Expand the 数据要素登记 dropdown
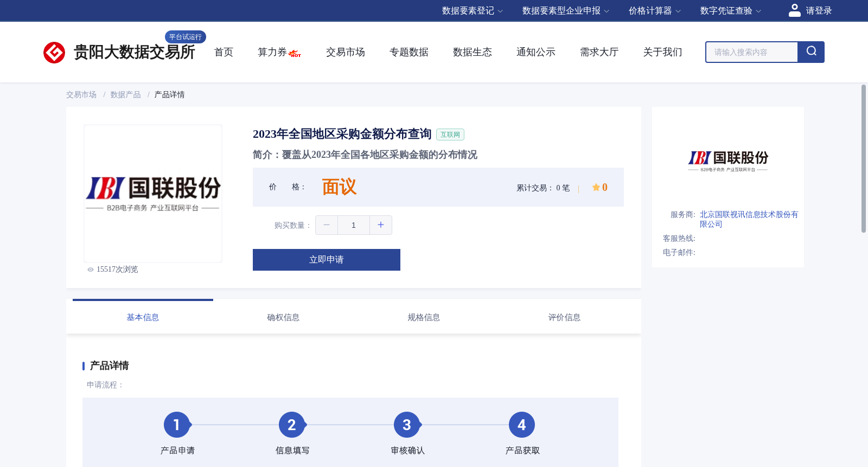 (473, 11)
